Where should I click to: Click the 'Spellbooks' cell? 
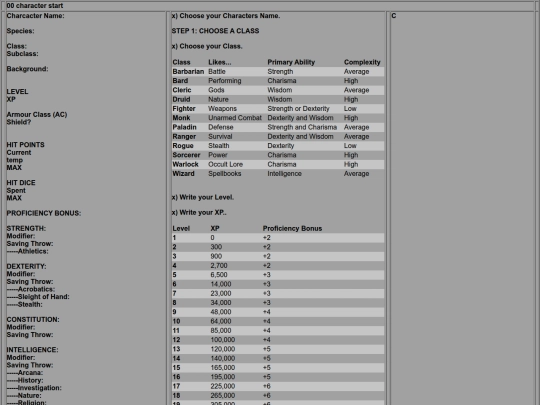tap(225, 174)
